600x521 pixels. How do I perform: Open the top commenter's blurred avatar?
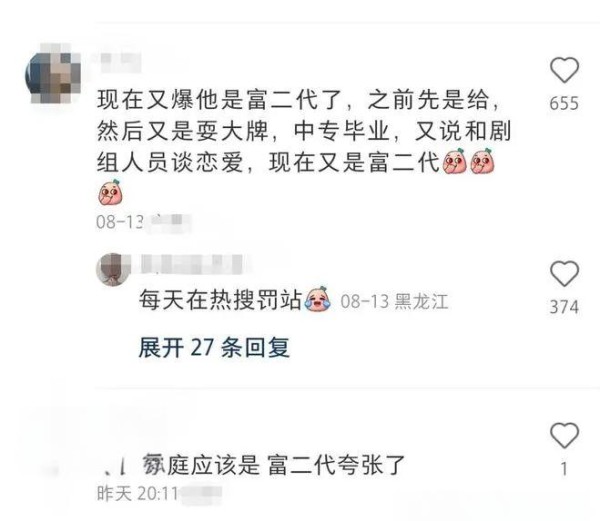(53, 73)
